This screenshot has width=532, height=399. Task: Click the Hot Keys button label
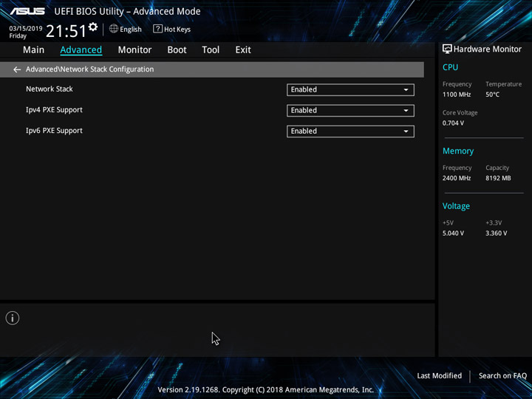(x=177, y=30)
